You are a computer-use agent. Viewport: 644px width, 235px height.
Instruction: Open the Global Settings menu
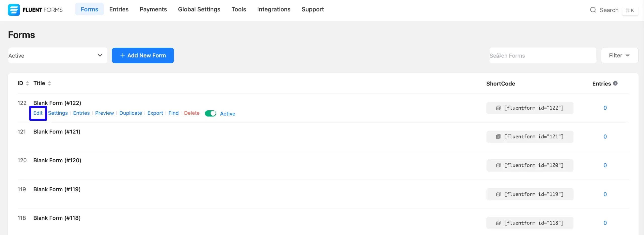[199, 9]
